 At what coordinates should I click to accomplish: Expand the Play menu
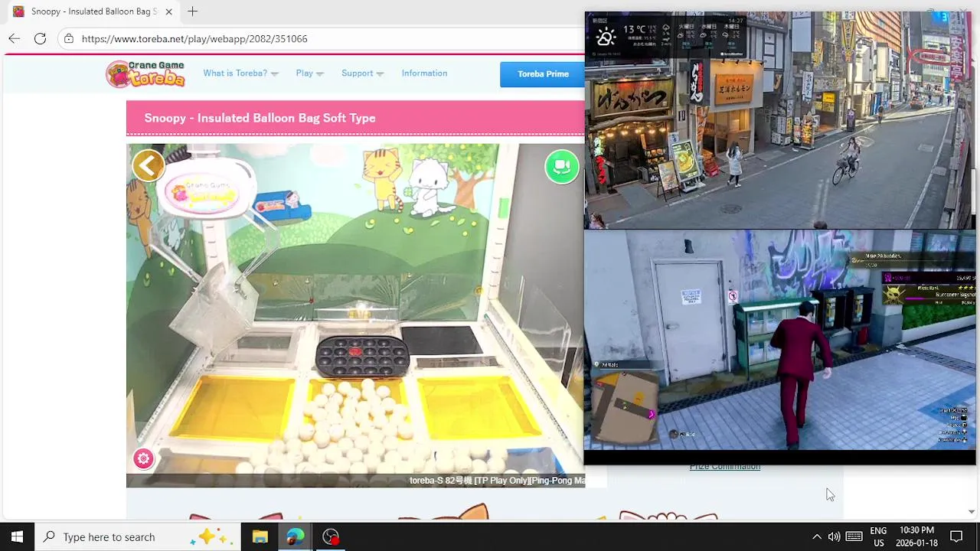309,73
